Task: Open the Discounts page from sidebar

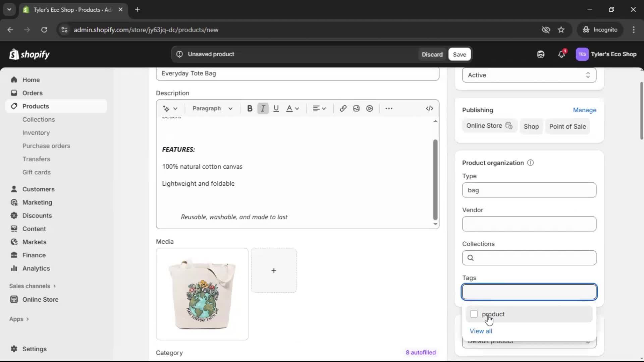Action: point(37,216)
